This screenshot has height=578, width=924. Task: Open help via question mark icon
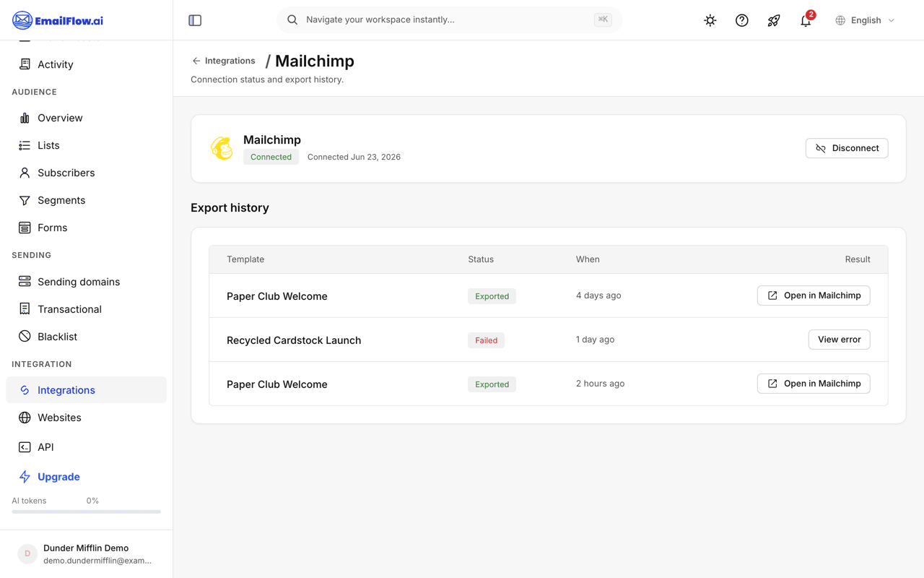point(742,20)
